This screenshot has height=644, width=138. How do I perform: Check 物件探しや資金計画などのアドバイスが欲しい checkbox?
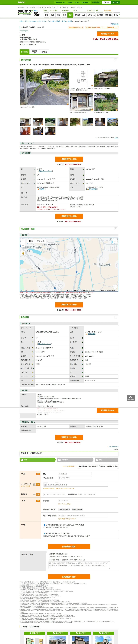pyautogui.click(x=50, y=557)
